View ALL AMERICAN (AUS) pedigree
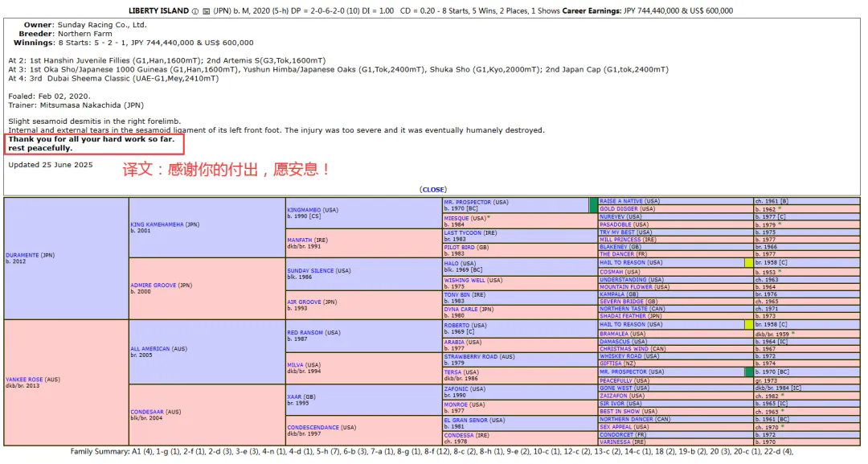Screen dimensions: 868x464 (x=157, y=349)
